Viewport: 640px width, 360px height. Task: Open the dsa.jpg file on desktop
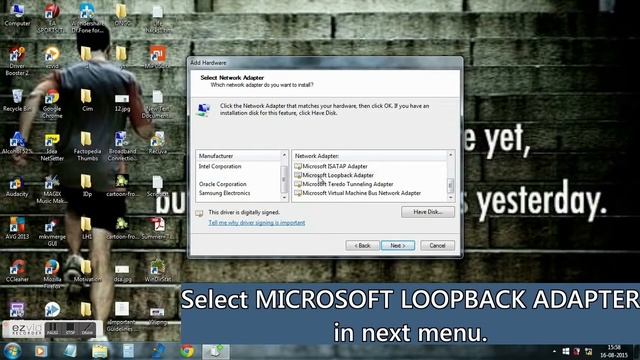(122, 273)
